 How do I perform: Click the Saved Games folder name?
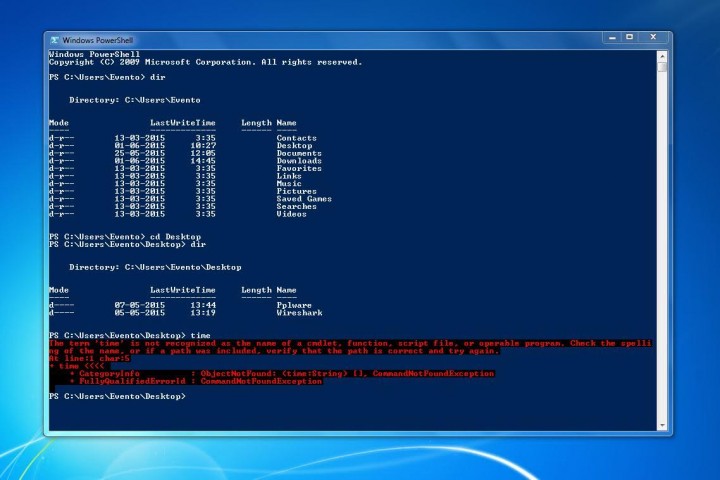pyautogui.click(x=304, y=198)
